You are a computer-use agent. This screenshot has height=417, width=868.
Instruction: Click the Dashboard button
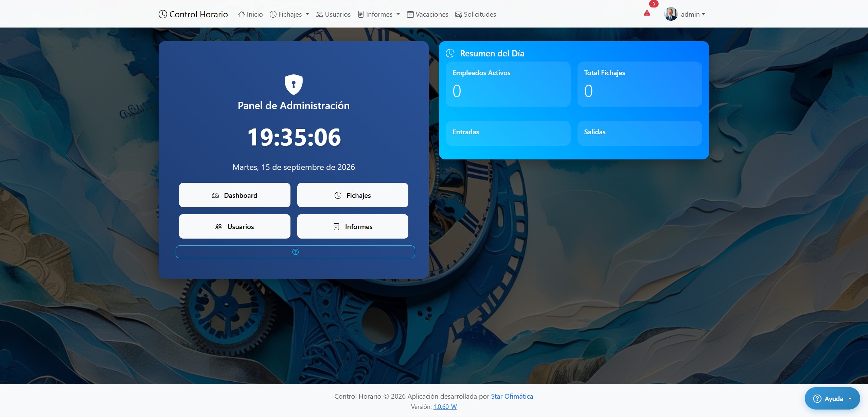point(235,195)
